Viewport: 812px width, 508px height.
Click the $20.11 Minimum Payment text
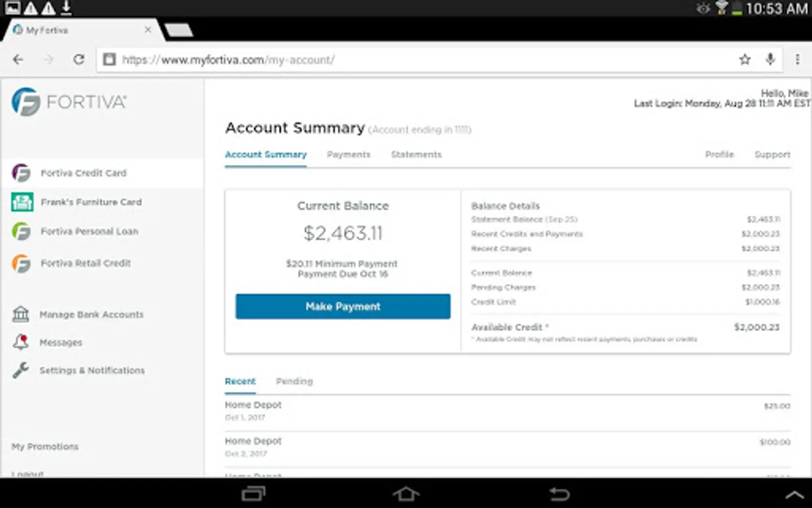(342, 264)
